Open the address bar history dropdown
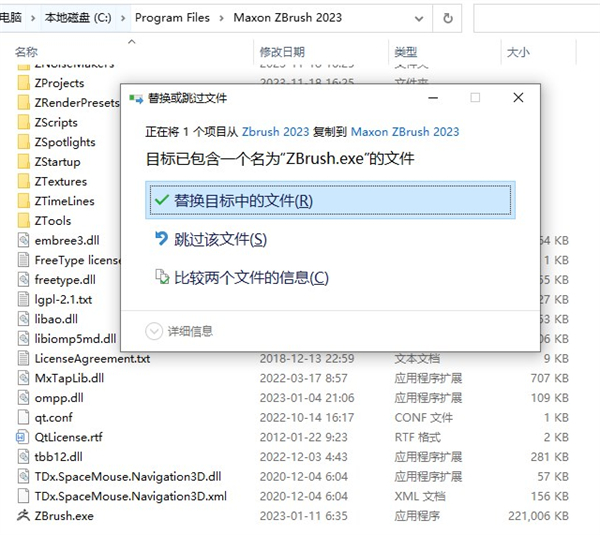The image size is (600, 535). (419, 18)
